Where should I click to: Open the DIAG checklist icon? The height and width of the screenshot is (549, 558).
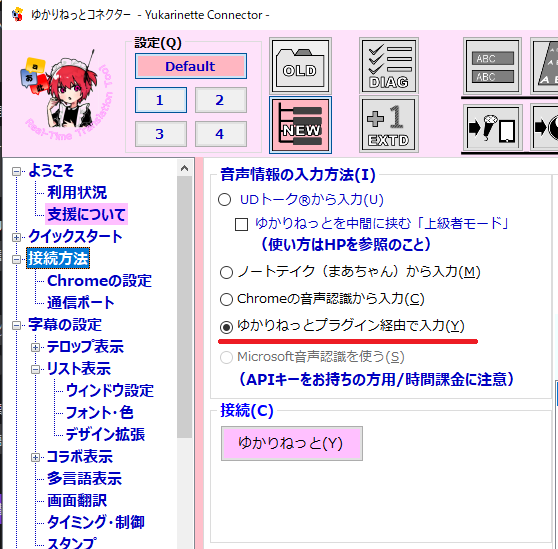pyautogui.click(x=389, y=65)
